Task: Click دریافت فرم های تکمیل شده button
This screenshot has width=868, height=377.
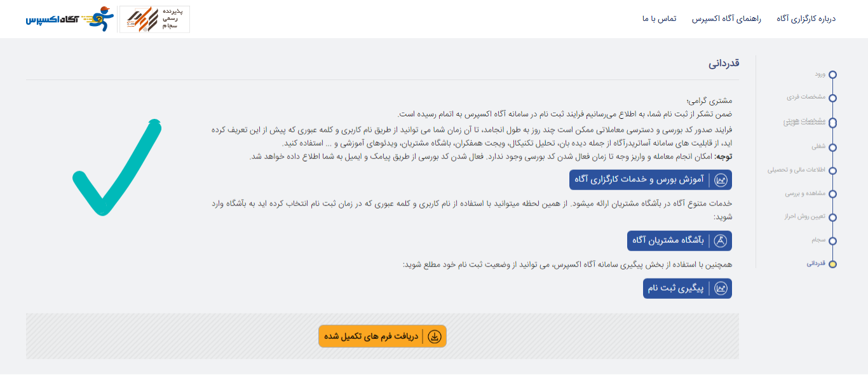Action: pos(383,336)
